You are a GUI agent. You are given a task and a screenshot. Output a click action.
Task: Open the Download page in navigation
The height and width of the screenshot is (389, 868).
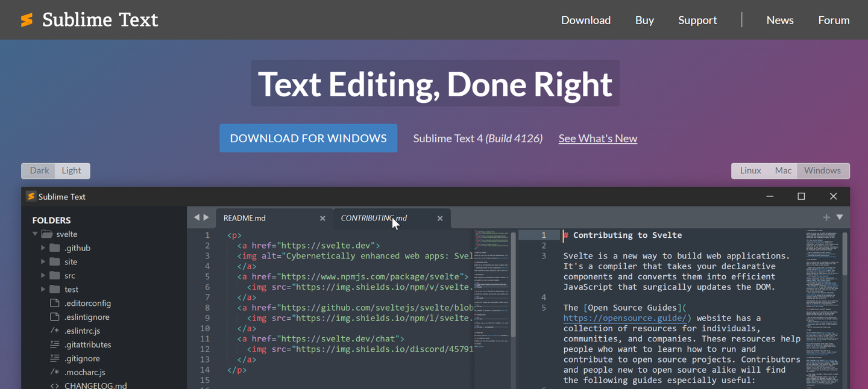(x=586, y=20)
